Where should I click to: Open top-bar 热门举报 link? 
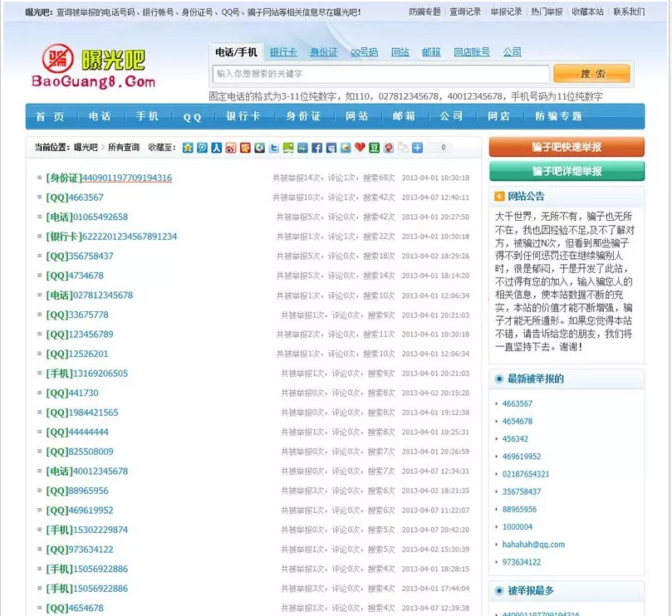point(547,12)
